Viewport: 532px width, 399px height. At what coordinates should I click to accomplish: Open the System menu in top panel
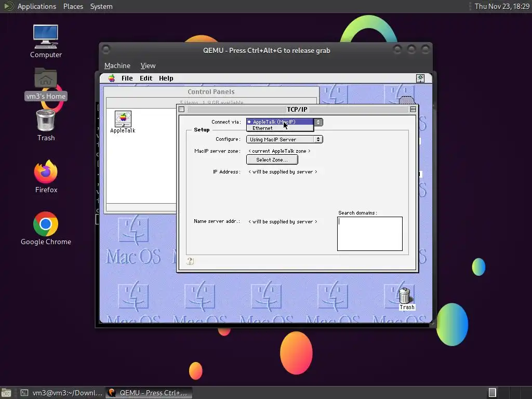(x=101, y=6)
